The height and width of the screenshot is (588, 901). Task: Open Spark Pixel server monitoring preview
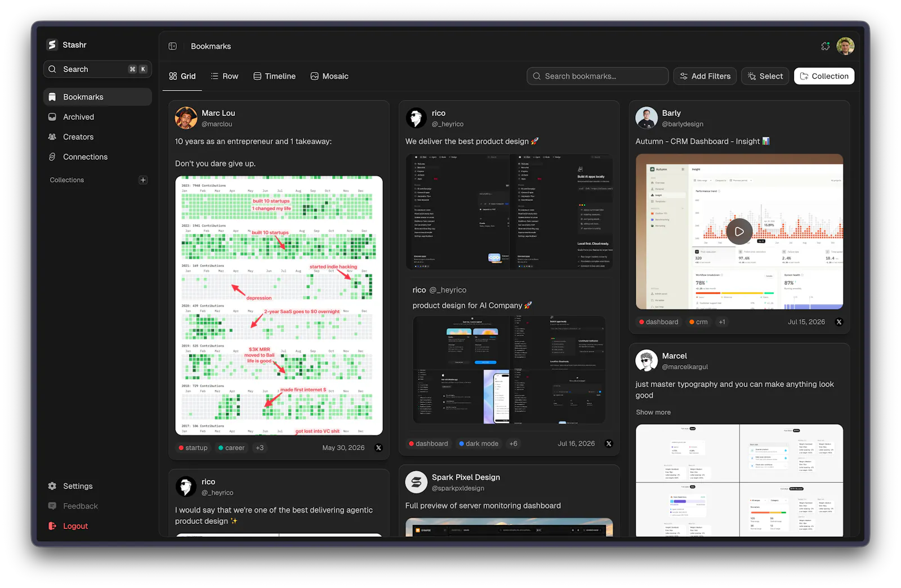point(509,527)
